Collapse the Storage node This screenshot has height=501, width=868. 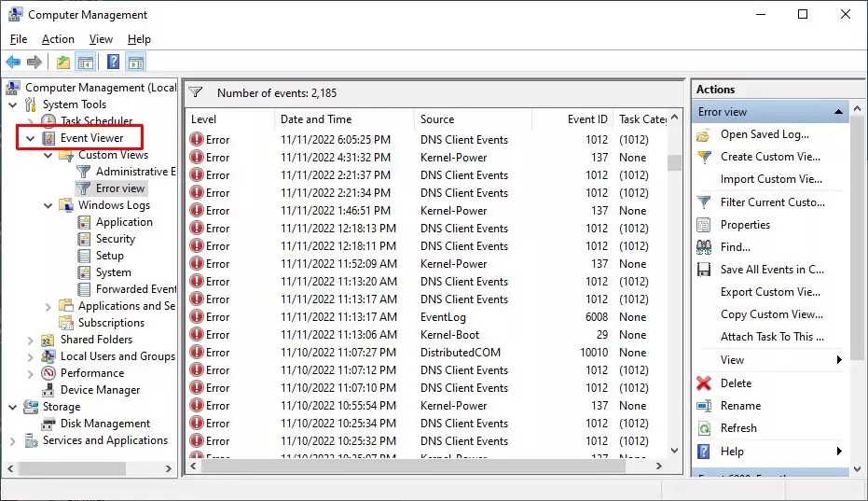[13, 407]
